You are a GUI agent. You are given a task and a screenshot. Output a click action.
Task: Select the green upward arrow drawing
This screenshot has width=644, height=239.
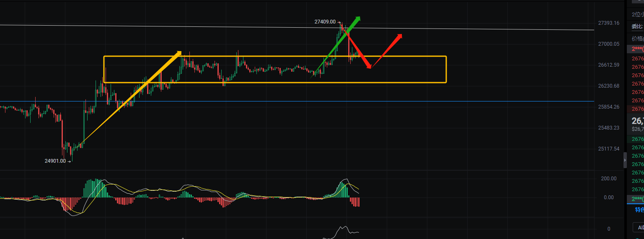click(335, 47)
